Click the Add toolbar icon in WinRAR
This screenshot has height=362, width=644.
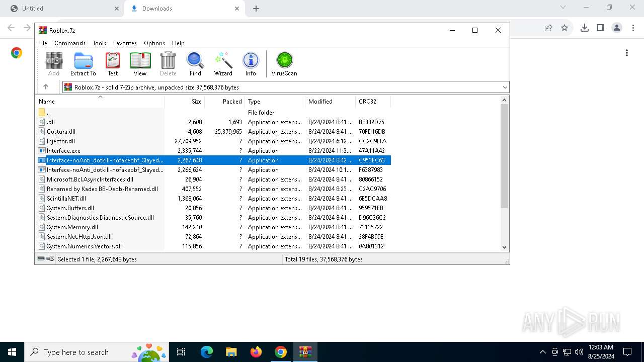tap(54, 64)
